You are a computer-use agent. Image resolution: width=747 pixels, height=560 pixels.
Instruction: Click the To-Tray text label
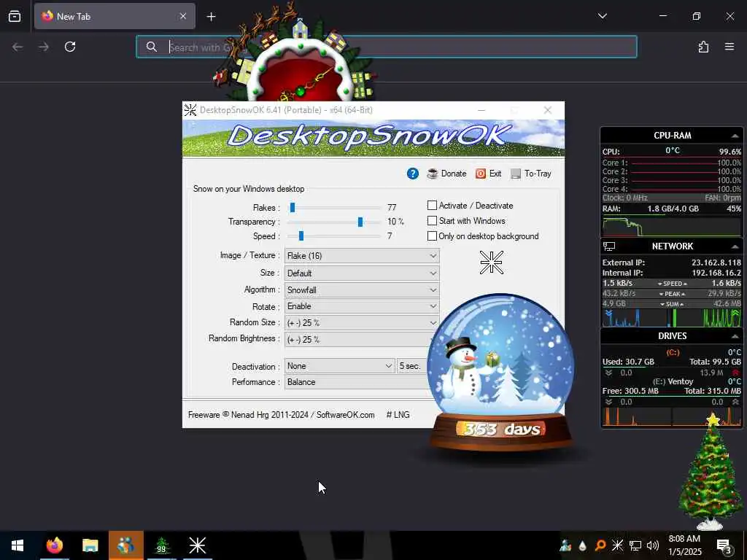tap(538, 174)
